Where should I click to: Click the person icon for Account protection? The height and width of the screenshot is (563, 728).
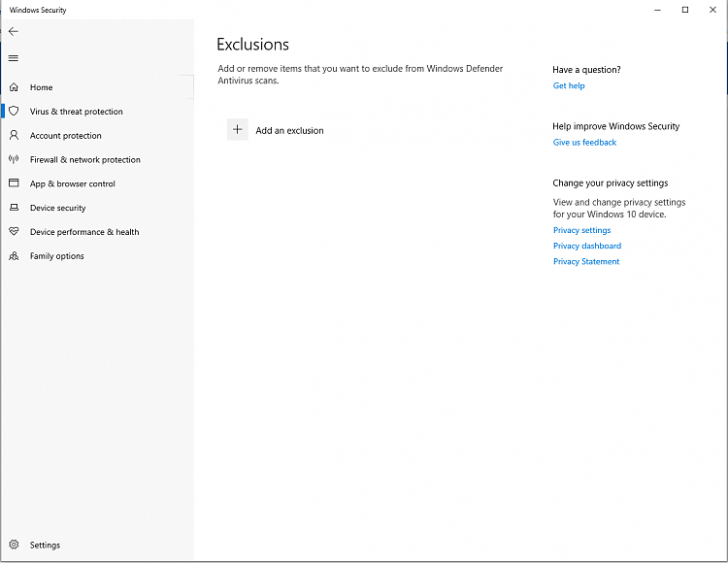coord(14,135)
